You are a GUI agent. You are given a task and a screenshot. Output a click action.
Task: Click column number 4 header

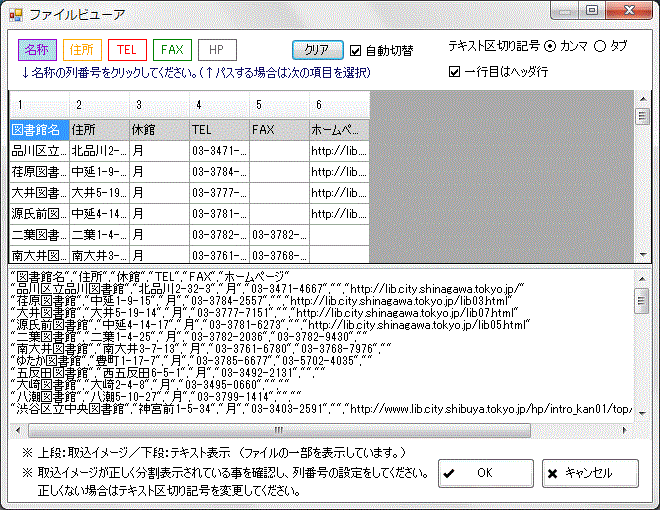(219, 104)
